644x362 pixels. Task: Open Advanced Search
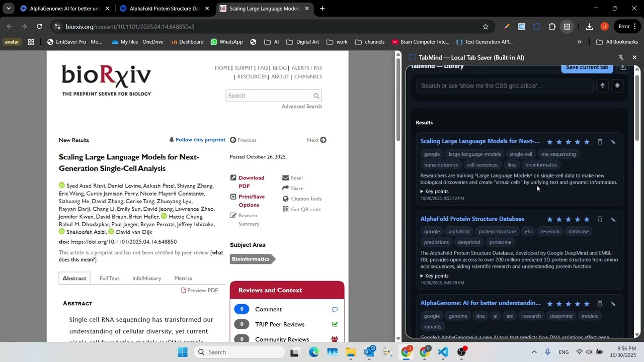pyautogui.click(x=301, y=106)
